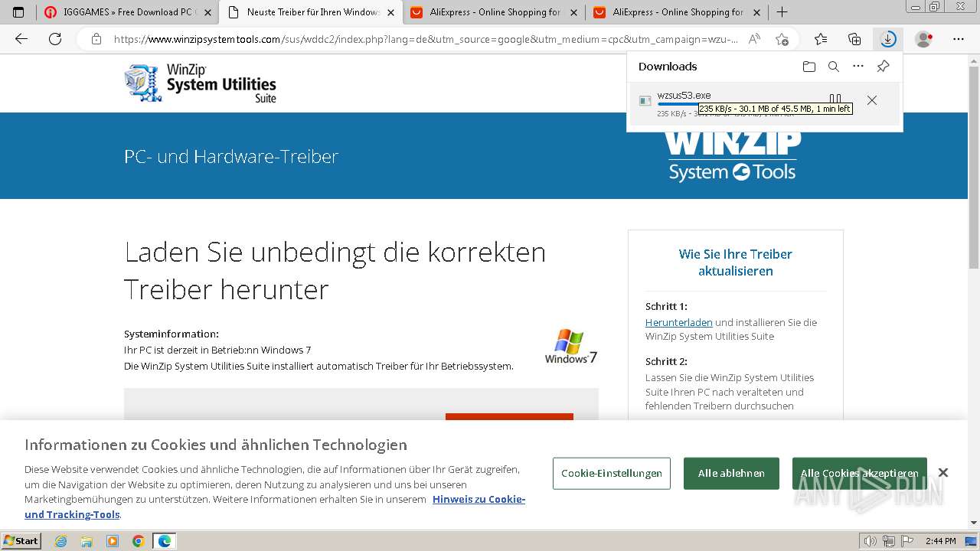
Task: Open Favorites list toolbar icon
Action: pyautogui.click(x=821, y=39)
